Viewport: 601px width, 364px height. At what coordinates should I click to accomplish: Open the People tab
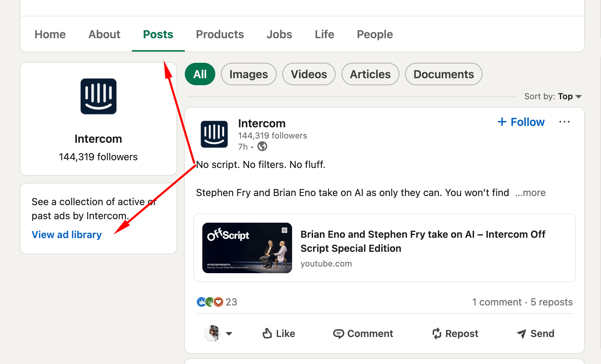pos(375,34)
